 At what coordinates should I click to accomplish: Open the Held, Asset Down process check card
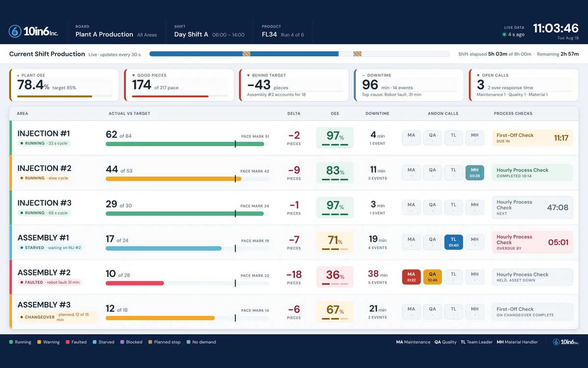point(532,277)
